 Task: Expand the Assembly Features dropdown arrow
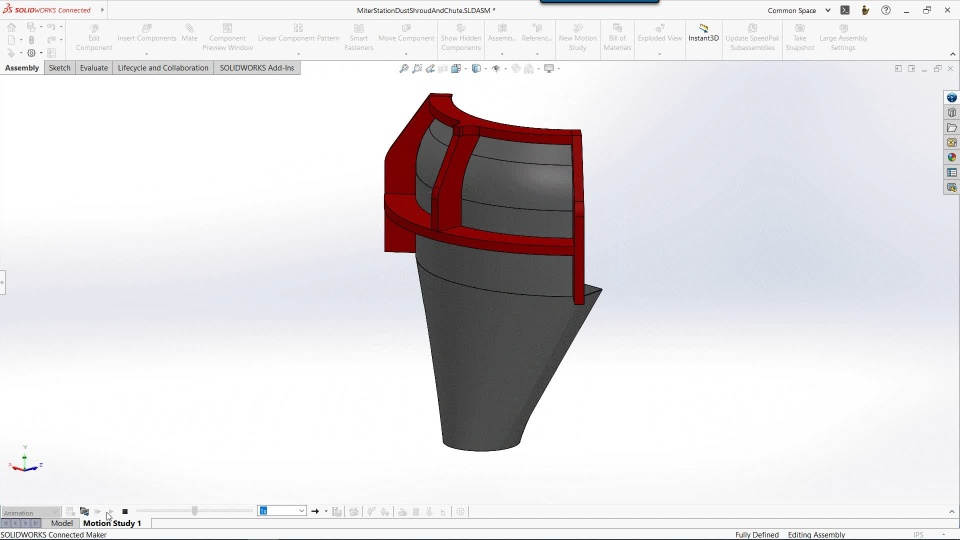pyautogui.click(x=502, y=54)
